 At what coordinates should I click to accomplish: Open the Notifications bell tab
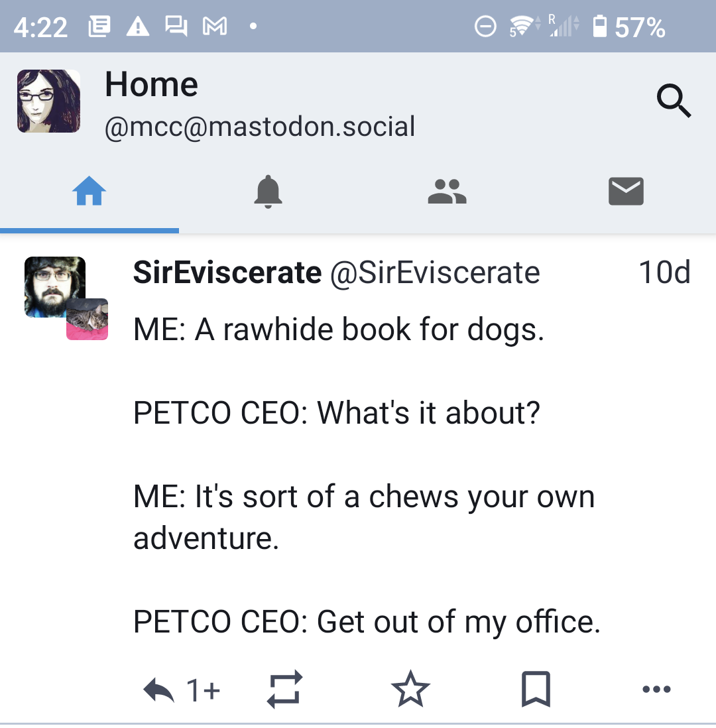268,192
